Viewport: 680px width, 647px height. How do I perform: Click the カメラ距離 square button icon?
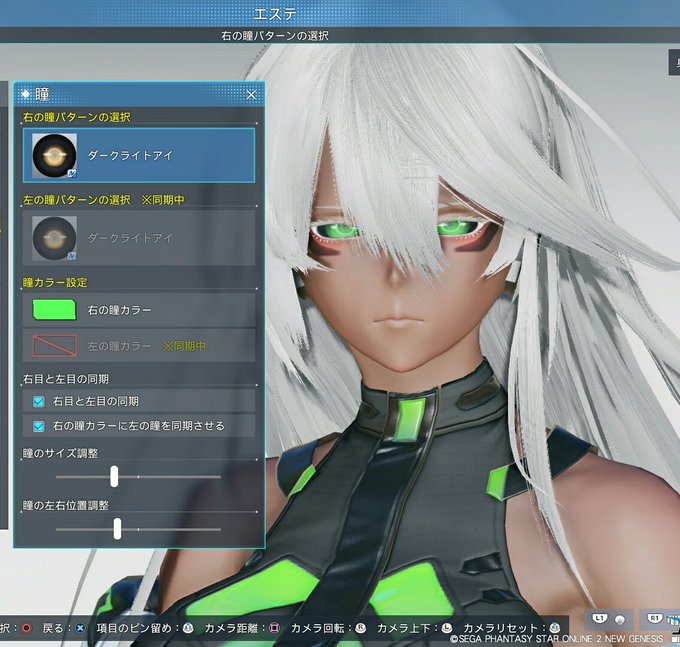click(275, 628)
